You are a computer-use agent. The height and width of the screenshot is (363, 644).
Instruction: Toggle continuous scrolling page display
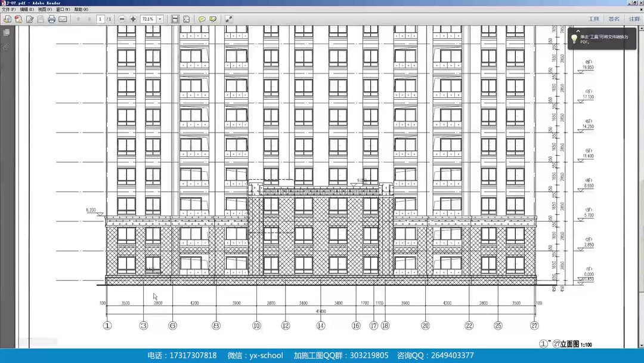186,19
